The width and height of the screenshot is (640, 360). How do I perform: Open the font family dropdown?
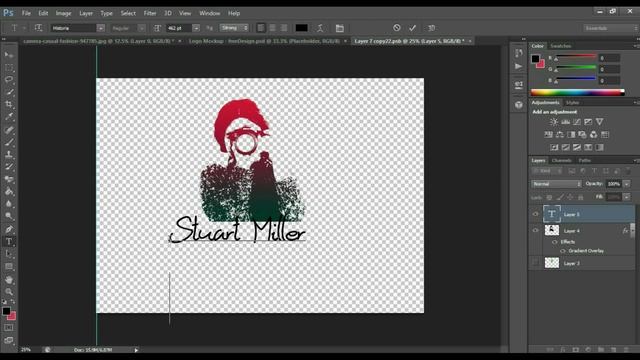tap(100, 28)
